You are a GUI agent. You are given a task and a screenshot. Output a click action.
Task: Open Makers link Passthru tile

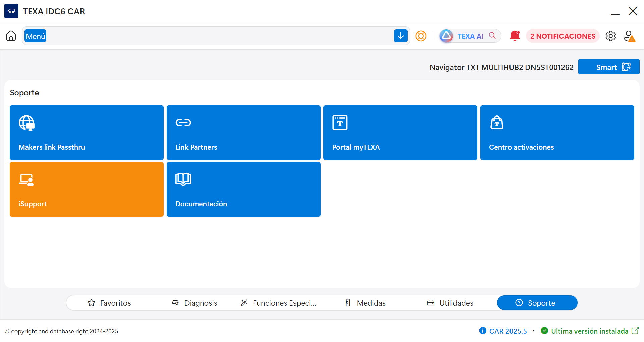point(87,132)
